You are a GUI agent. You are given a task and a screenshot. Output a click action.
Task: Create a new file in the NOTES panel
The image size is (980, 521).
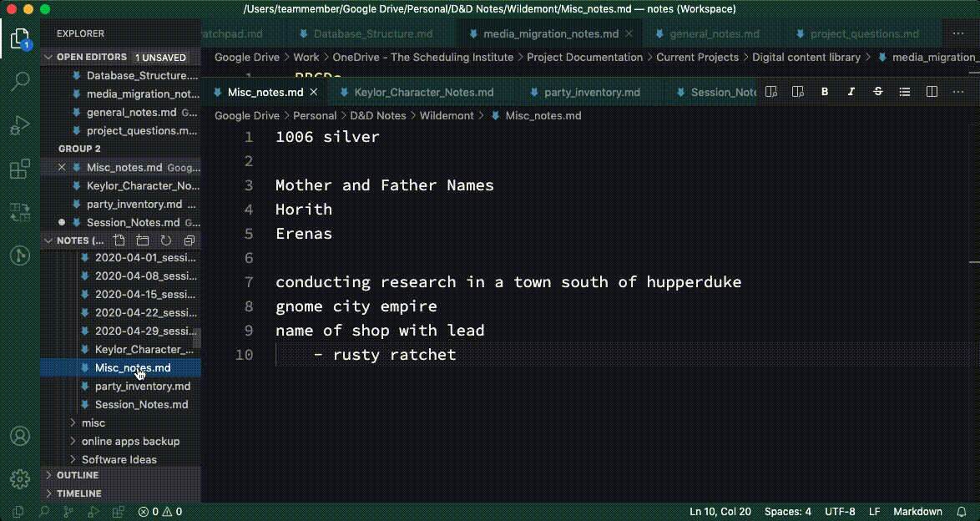click(x=119, y=240)
